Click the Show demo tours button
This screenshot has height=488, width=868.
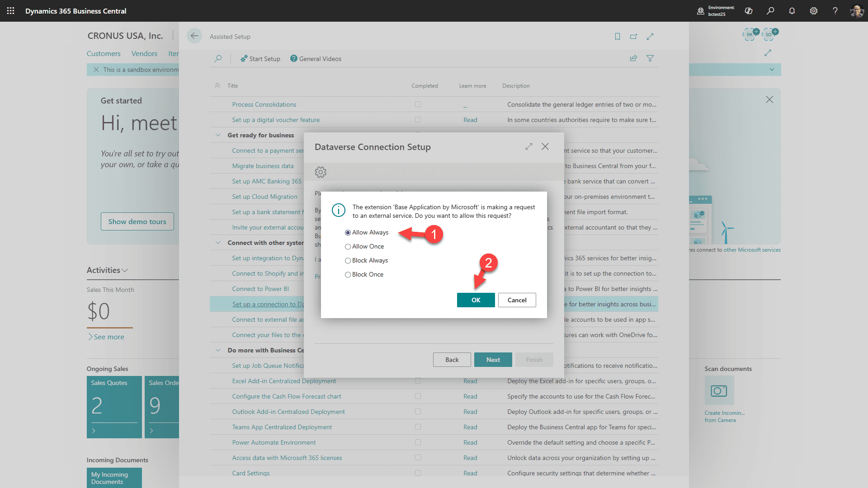point(137,221)
